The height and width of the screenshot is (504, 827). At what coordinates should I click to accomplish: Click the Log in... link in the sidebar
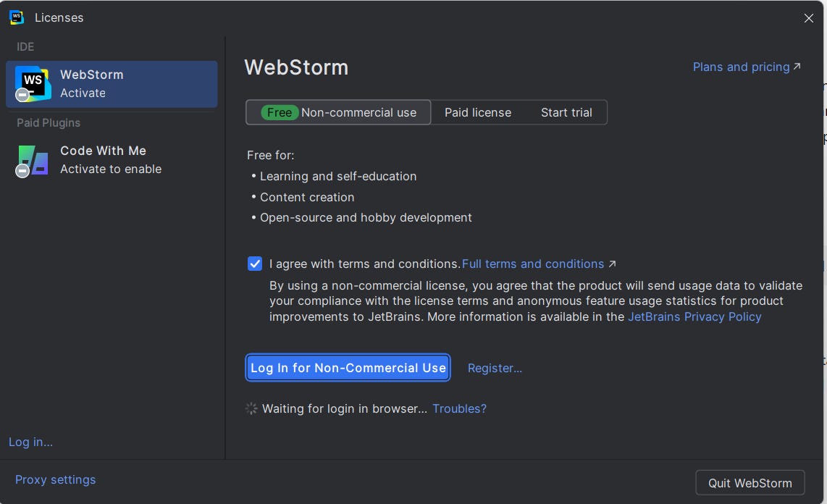pyautogui.click(x=30, y=442)
